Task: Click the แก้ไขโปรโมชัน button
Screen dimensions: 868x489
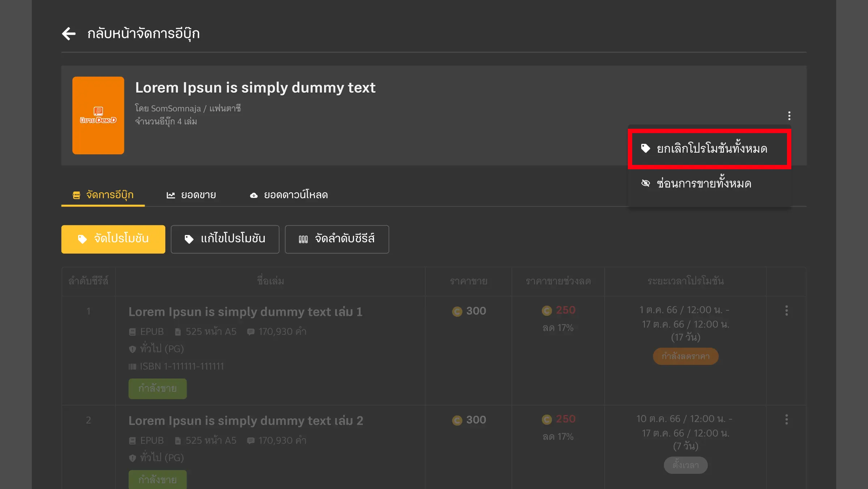Action: (x=225, y=239)
